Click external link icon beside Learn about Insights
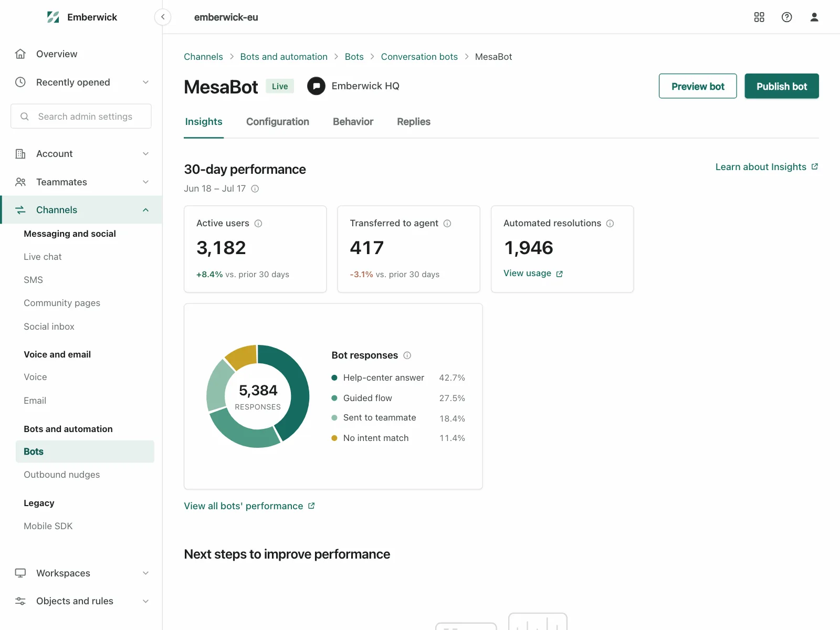 pyautogui.click(x=815, y=167)
